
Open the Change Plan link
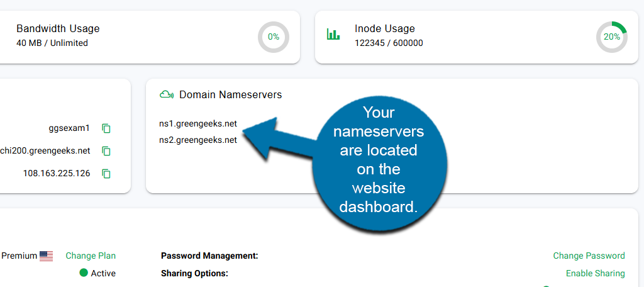click(x=91, y=256)
